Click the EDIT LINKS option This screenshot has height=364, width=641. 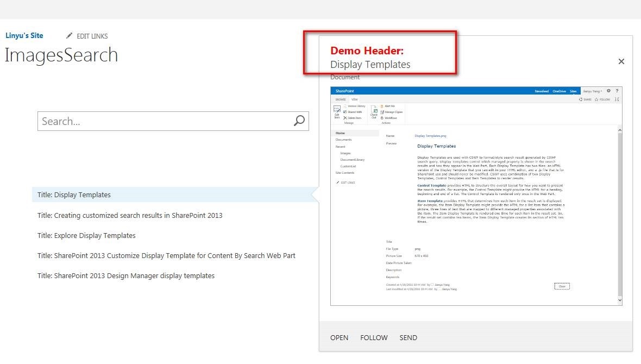point(92,36)
